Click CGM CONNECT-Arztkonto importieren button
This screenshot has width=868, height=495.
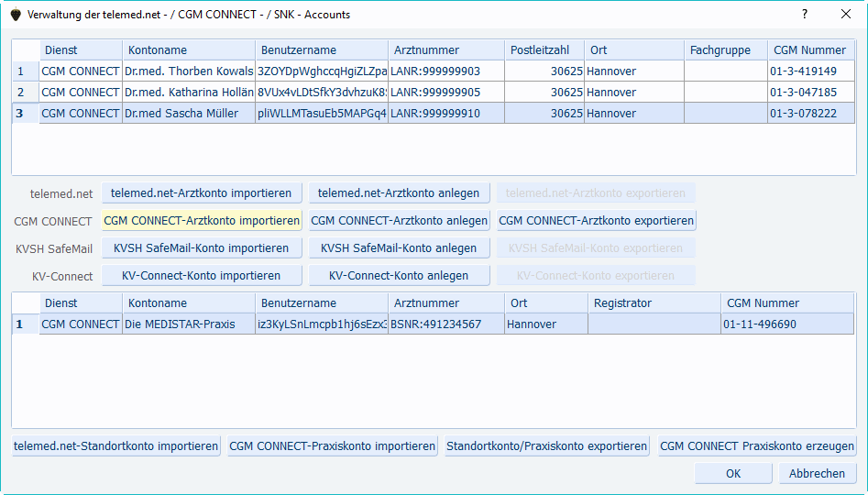pos(202,220)
